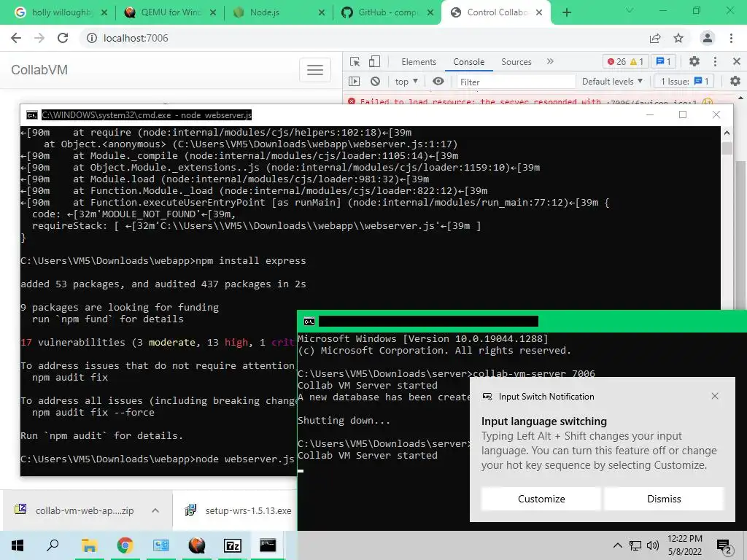Image resolution: width=747 pixels, height=560 pixels.
Task: Open the Chrome three-dot menu
Action: pos(731,38)
